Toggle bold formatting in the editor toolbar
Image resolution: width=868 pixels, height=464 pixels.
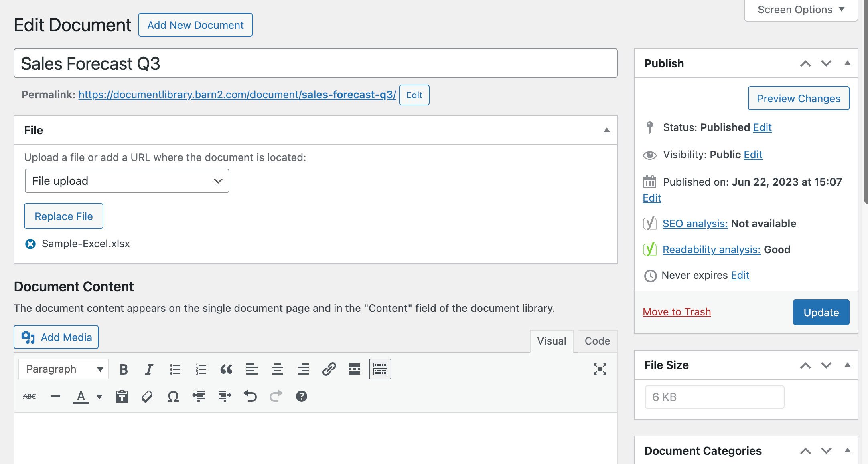click(x=124, y=369)
